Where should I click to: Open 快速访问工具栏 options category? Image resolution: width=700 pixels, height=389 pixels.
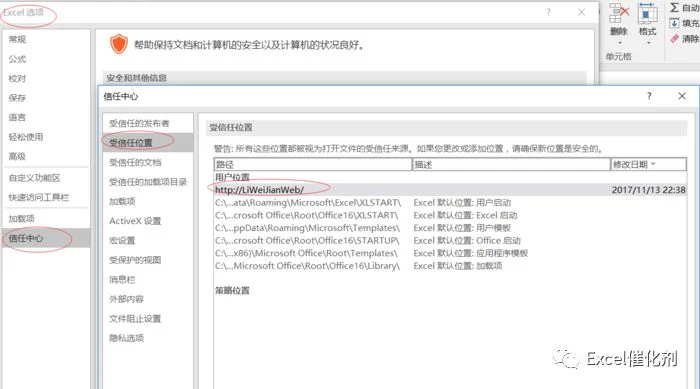tap(46, 197)
